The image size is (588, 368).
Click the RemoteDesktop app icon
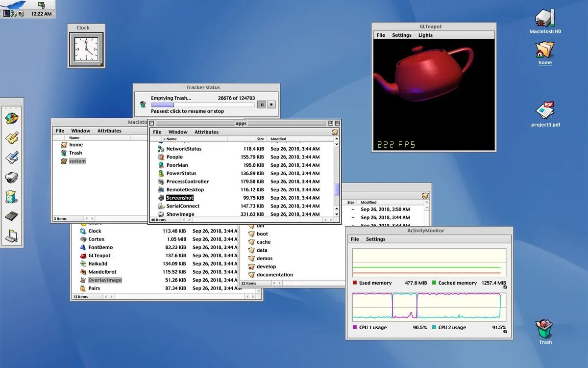[161, 190]
